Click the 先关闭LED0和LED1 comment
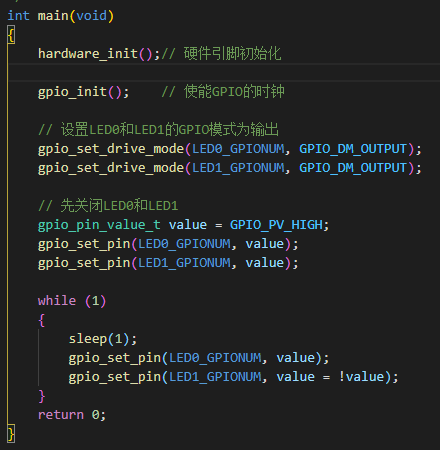Screen dimensions: 440x450 pyautogui.click(x=108, y=206)
